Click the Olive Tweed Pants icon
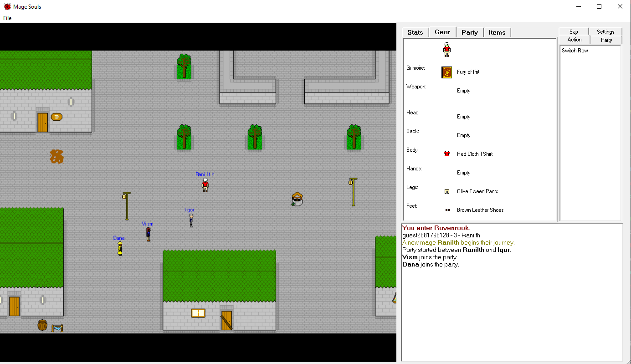The width and height of the screenshot is (631, 364). coord(447,191)
